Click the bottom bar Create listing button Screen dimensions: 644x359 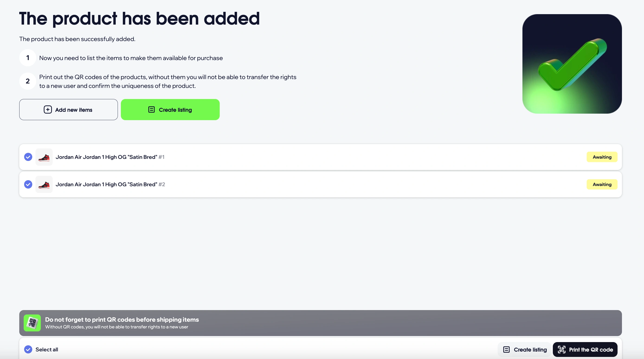pos(525,349)
